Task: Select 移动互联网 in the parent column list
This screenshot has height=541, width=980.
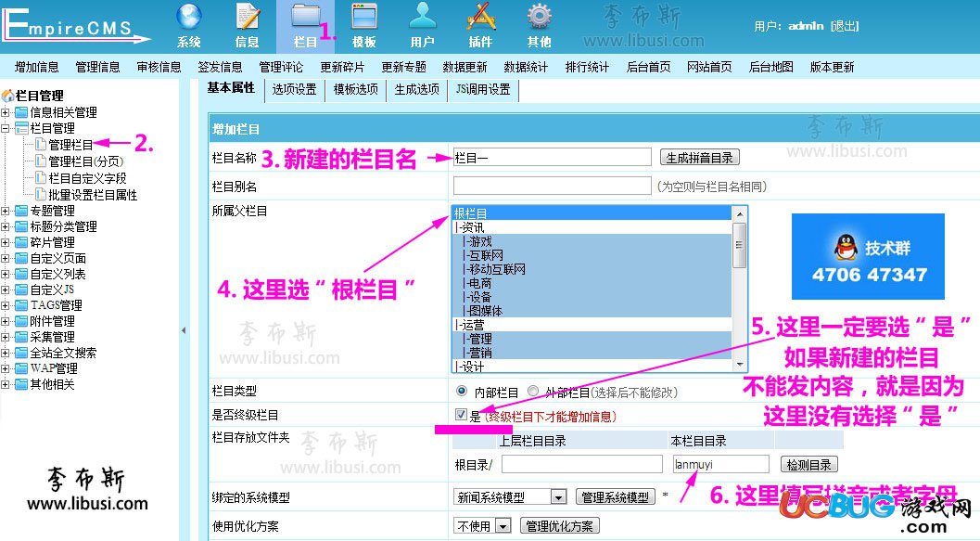Action: (592, 269)
